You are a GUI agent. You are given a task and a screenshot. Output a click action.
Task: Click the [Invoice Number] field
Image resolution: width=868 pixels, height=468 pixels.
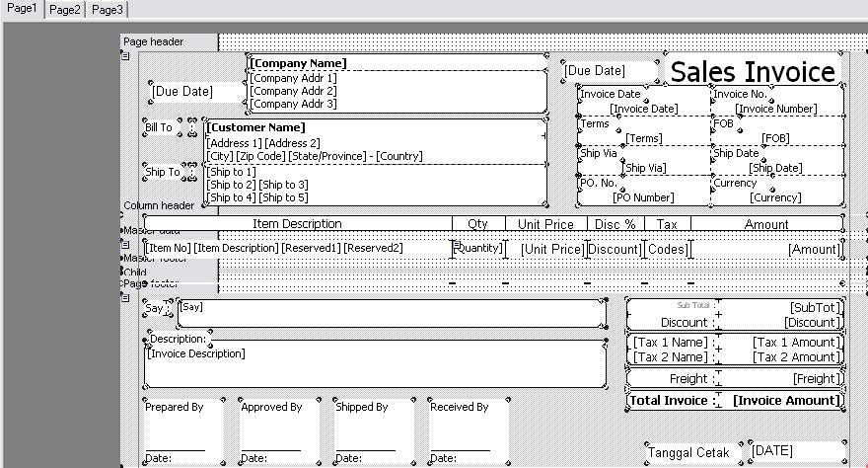tap(776, 109)
